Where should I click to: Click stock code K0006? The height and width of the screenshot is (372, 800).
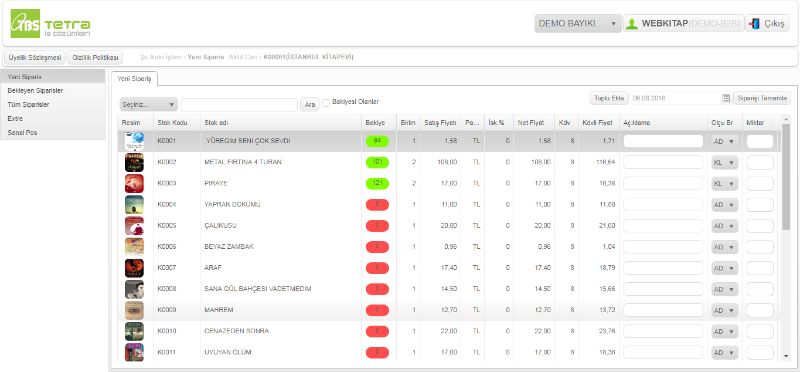166,247
